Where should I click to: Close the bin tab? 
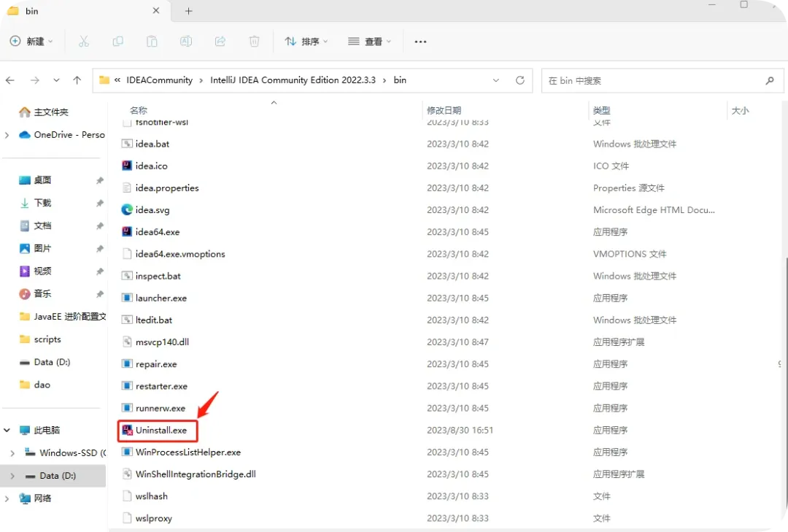(156, 10)
